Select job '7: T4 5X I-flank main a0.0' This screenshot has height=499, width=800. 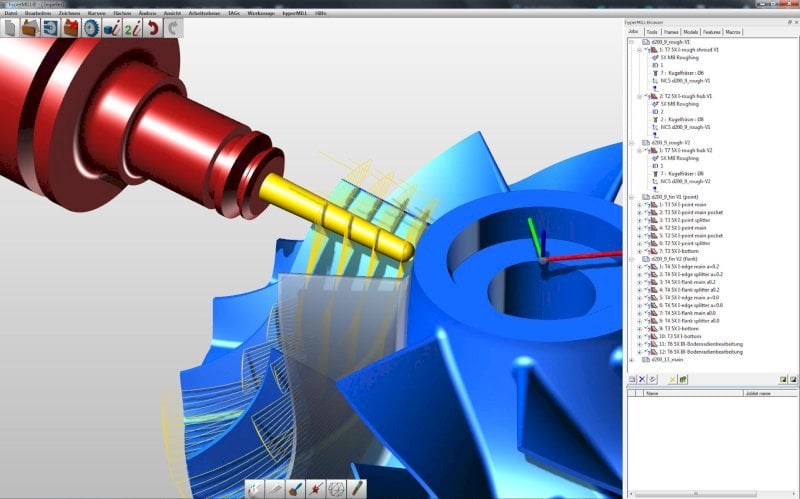click(x=687, y=313)
